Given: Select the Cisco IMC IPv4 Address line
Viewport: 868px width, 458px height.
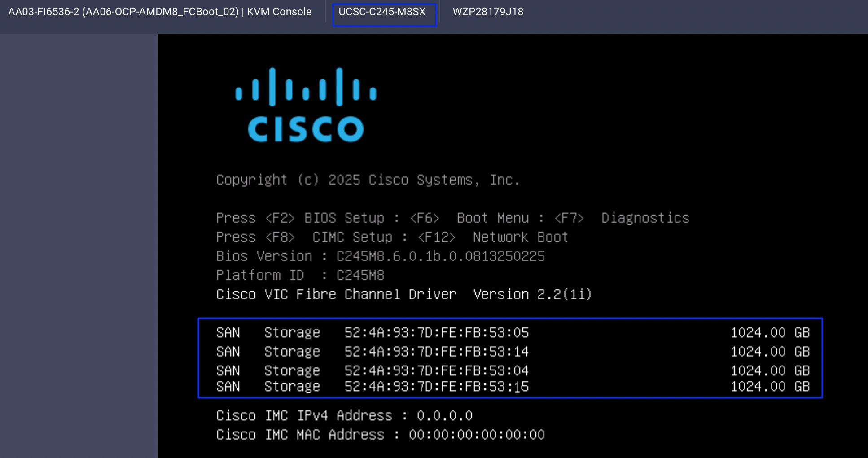Looking at the screenshot, I should pyautogui.click(x=344, y=415).
